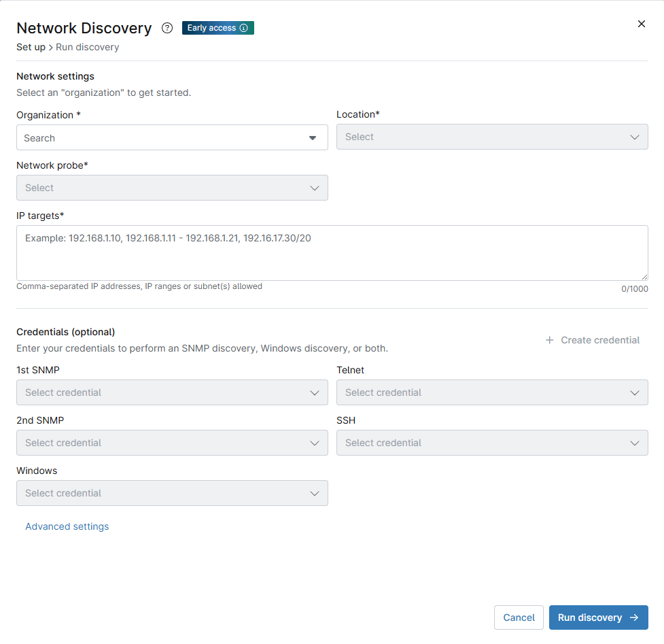Open the Windows credential selector
This screenshot has height=644, width=664.
(172, 493)
